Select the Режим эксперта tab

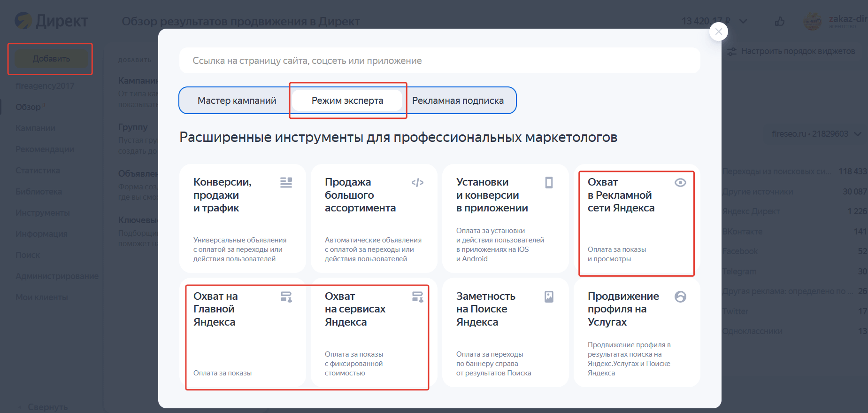tap(347, 101)
